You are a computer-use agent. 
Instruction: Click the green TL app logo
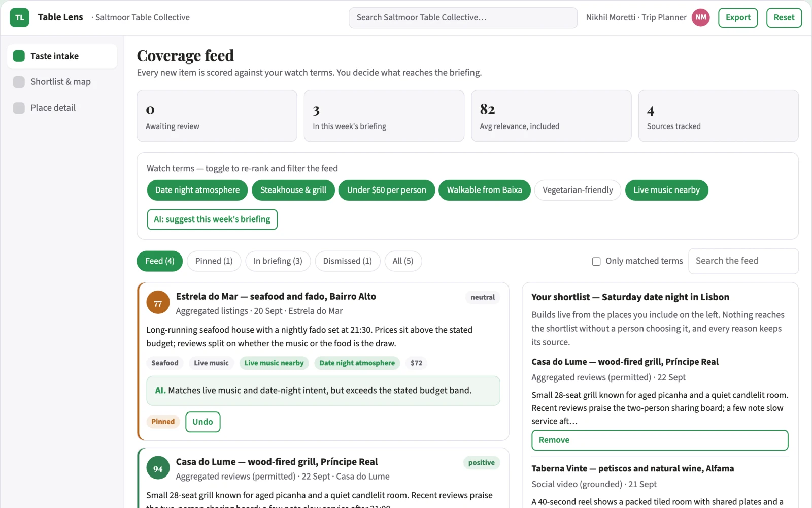(x=19, y=17)
